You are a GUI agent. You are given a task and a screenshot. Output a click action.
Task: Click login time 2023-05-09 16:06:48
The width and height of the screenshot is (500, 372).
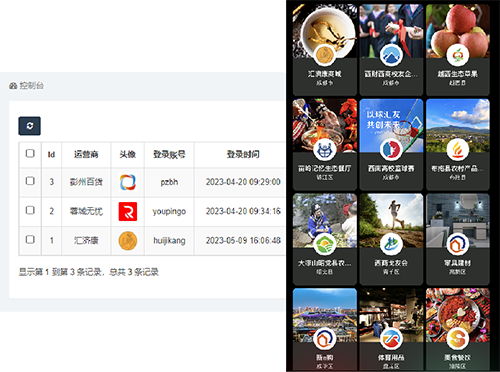coord(243,241)
